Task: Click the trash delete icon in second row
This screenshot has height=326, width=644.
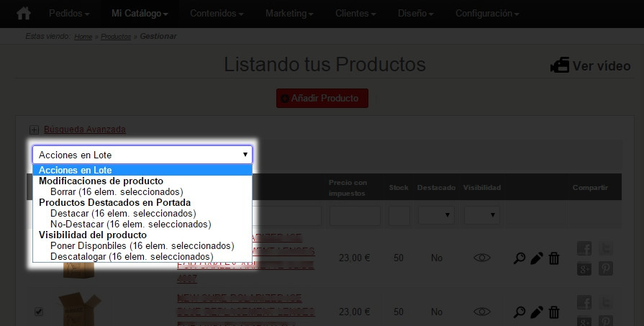Action: [x=554, y=312]
